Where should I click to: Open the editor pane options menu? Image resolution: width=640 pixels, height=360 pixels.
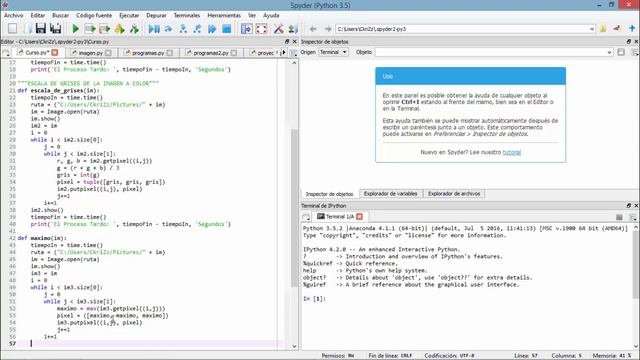point(293,53)
